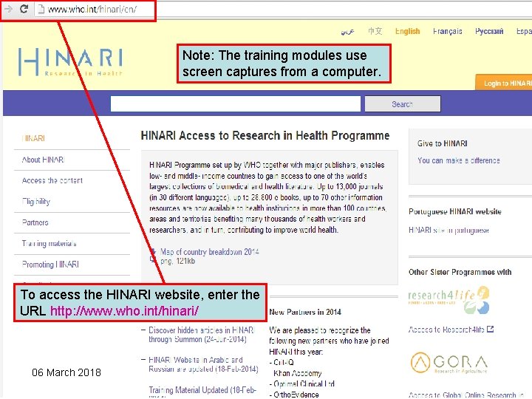Click the Search button
The width and height of the screenshot is (532, 399).
coord(403,104)
